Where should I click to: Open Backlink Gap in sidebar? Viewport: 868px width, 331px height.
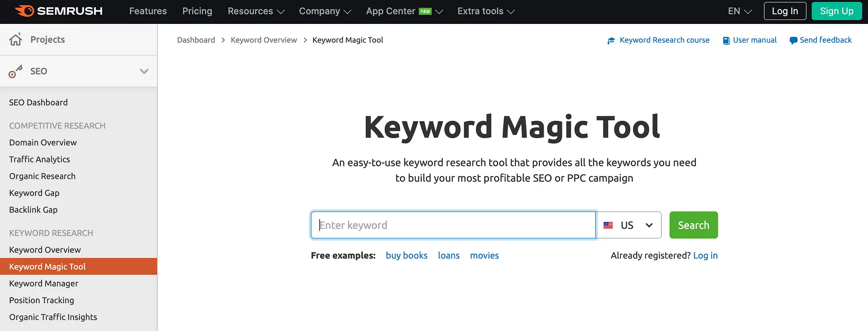tap(33, 210)
